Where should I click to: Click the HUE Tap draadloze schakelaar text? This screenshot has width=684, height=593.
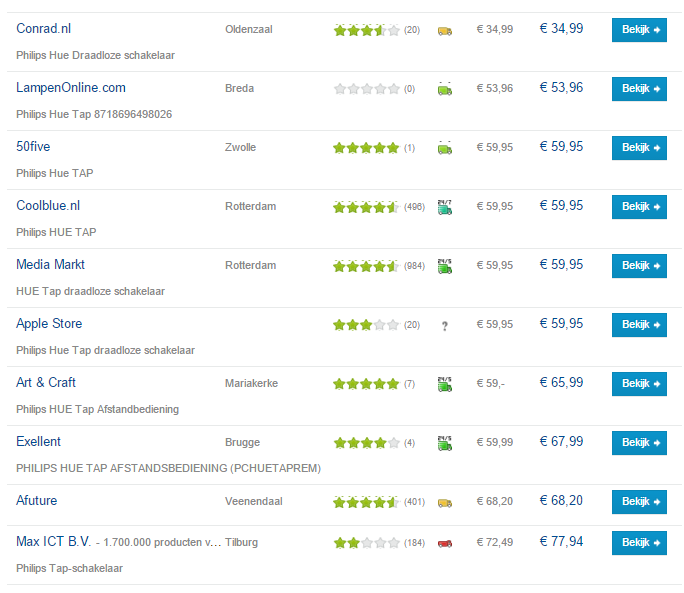tap(90, 291)
